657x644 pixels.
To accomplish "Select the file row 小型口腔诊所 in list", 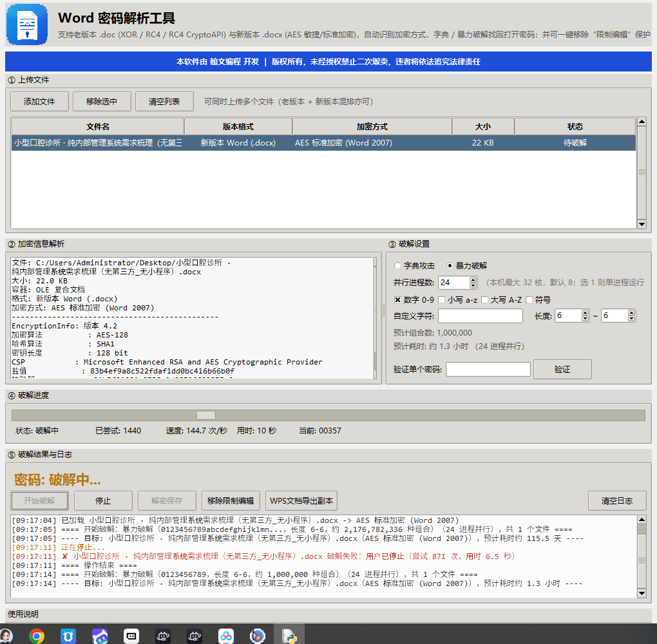I will coord(323,142).
